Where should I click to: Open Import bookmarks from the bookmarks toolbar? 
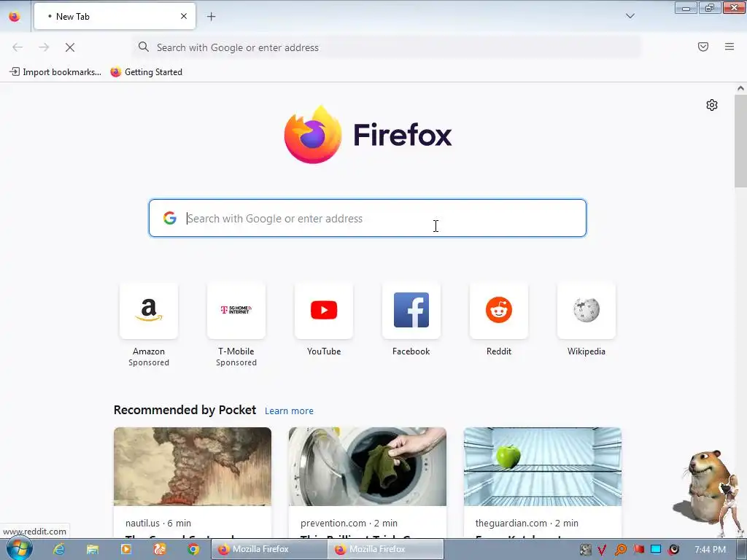coord(55,72)
